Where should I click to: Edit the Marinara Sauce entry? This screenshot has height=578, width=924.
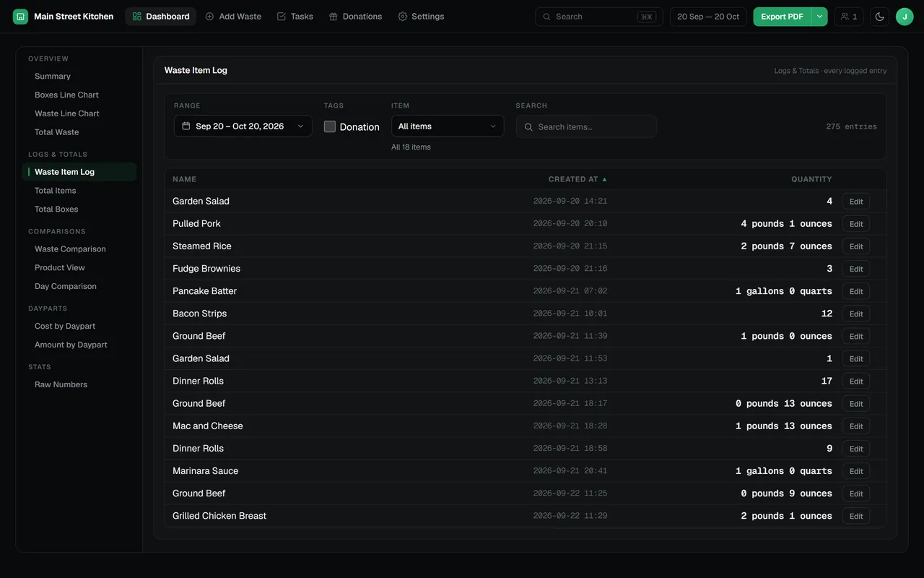tap(856, 471)
